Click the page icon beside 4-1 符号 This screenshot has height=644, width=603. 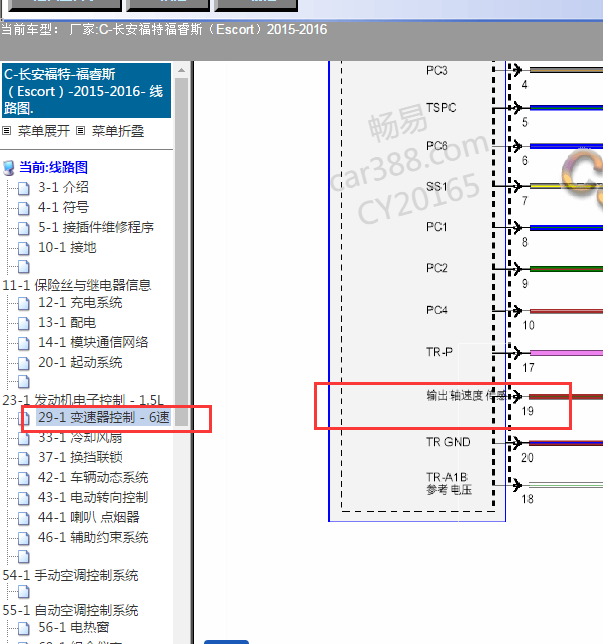click(24, 208)
